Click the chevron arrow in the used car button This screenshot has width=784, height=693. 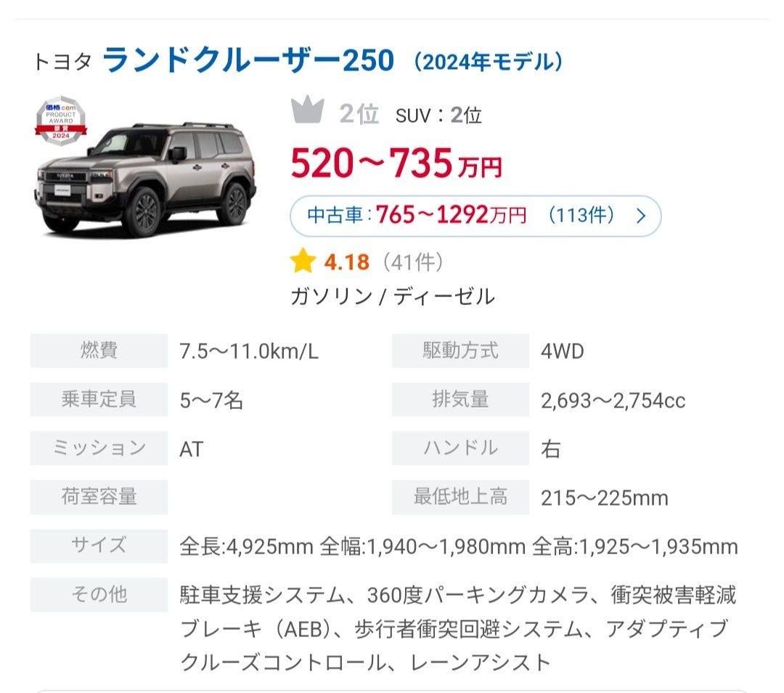point(640,216)
